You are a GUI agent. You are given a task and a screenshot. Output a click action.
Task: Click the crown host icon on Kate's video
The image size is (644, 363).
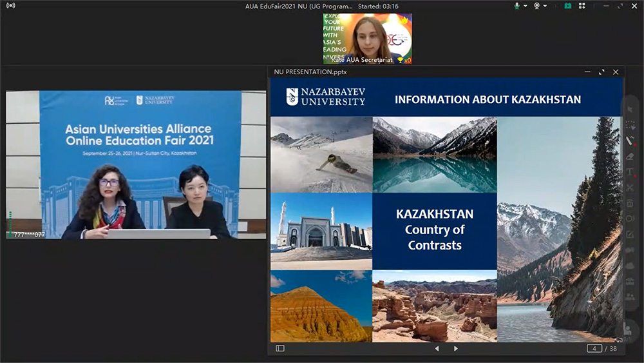[x=404, y=19]
